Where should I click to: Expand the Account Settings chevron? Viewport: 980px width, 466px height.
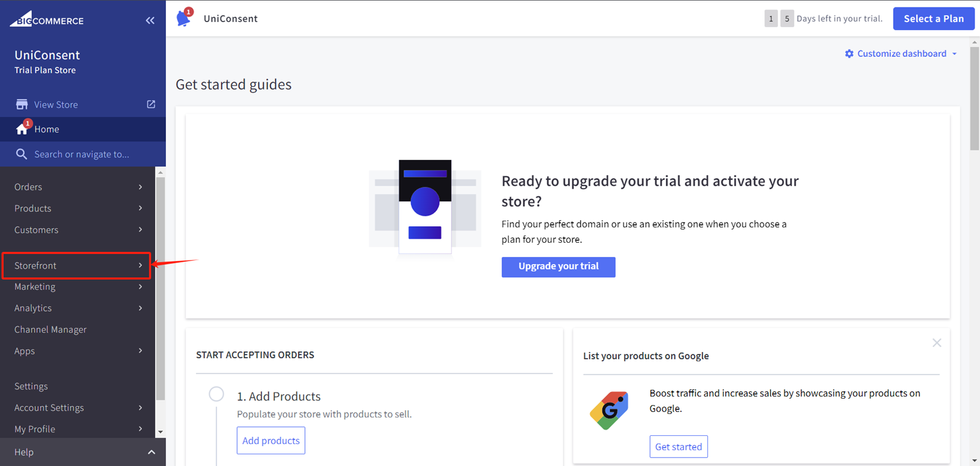(140, 408)
